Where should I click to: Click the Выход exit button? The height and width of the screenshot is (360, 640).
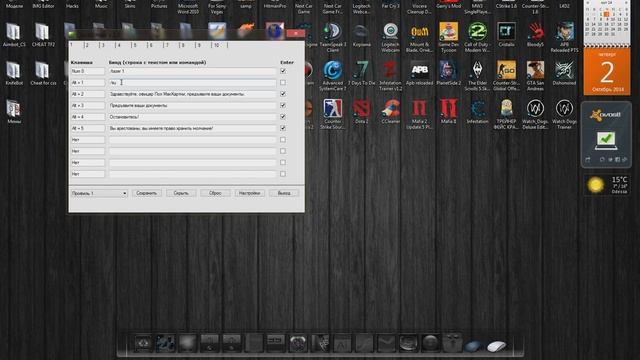pyautogui.click(x=284, y=193)
